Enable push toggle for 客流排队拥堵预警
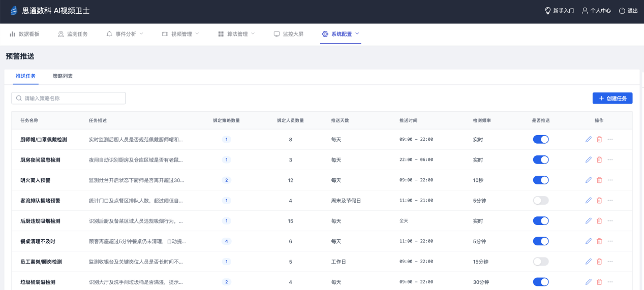The height and width of the screenshot is (290, 644). click(x=541, y=200)
